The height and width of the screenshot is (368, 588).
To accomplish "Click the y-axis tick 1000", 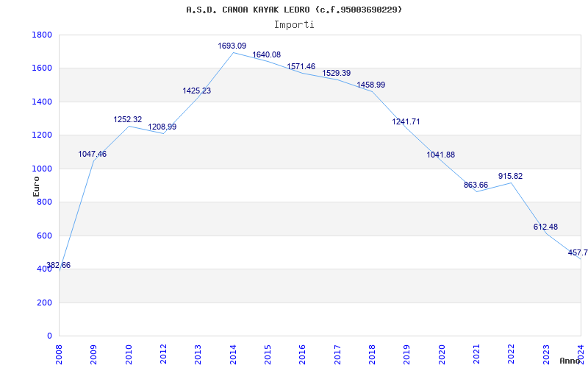I will tap(42, 169).
